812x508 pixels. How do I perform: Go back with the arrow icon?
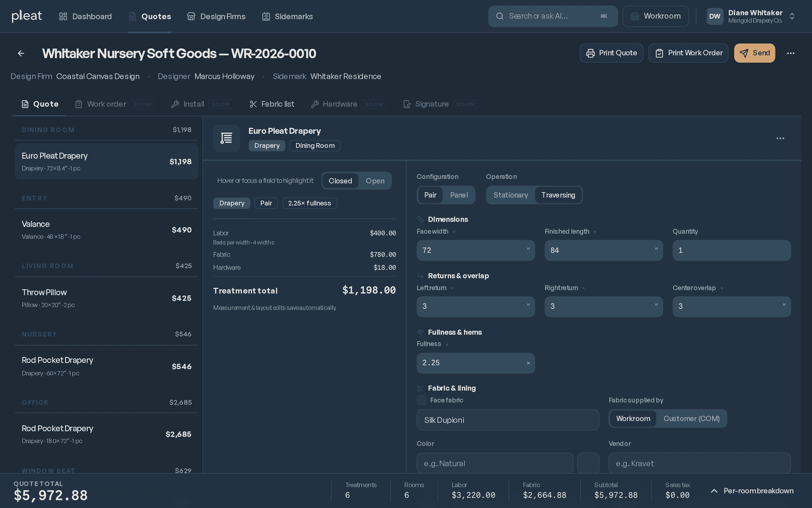21,53
